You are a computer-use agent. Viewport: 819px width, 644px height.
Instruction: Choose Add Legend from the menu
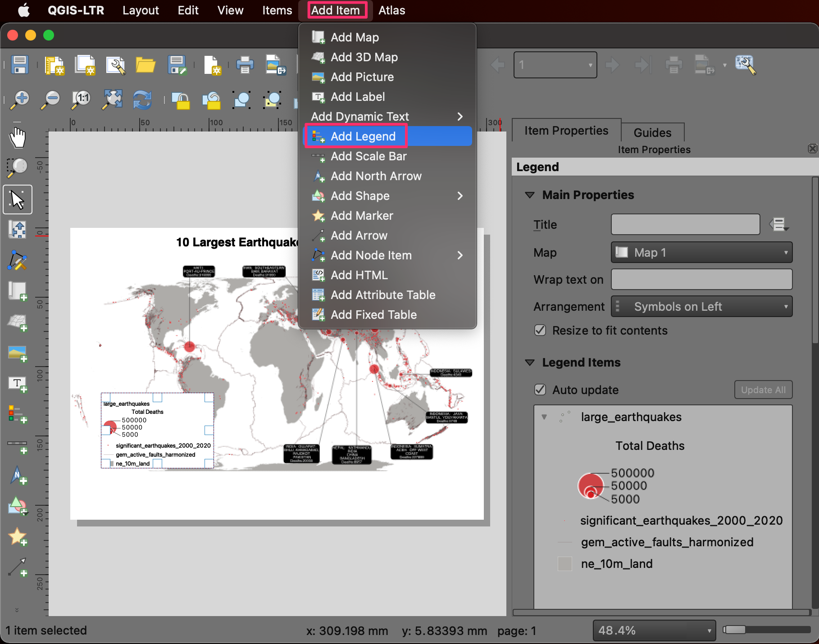click(387, 136)
